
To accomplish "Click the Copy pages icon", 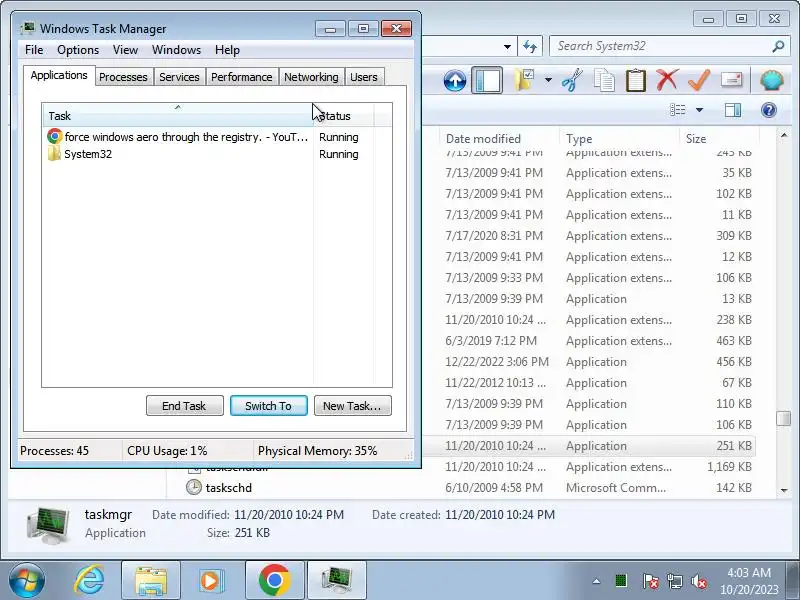I will coord(605,81).
